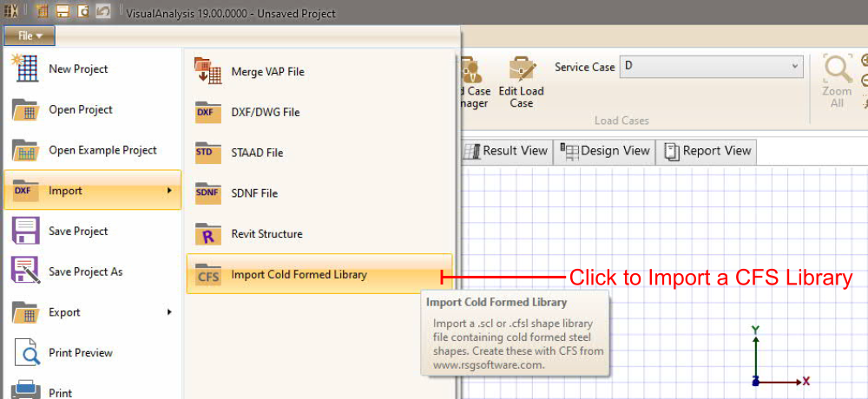Import a Merge VAP File
868x399 pixels.
tap(319, 71)
